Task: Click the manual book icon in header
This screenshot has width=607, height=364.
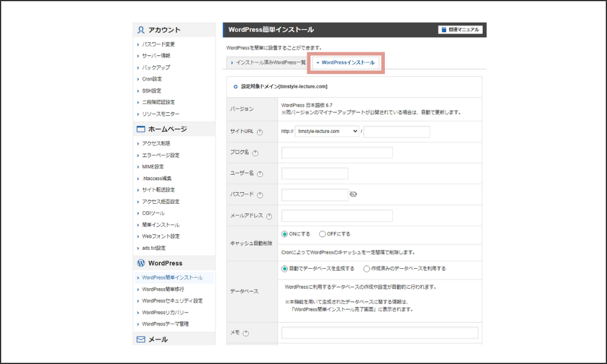Action: click(444, 30)
